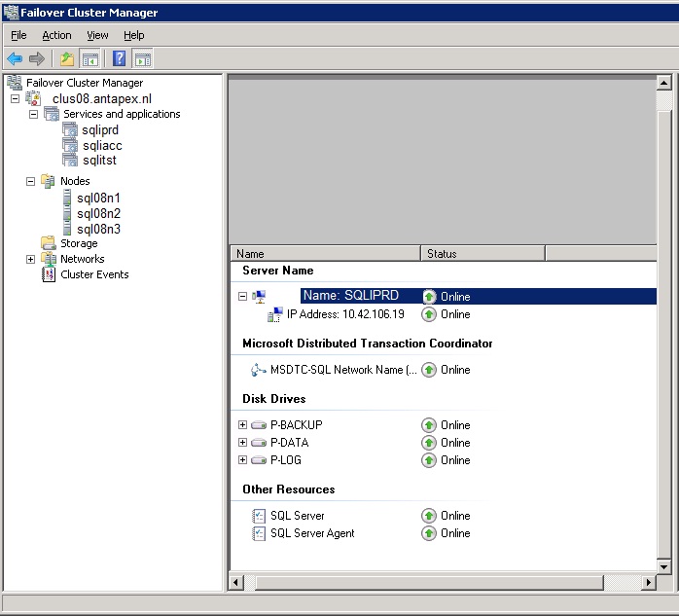Select the SQL Server resource row text
The height and width of the screenshot is (616, 679).
297,516
